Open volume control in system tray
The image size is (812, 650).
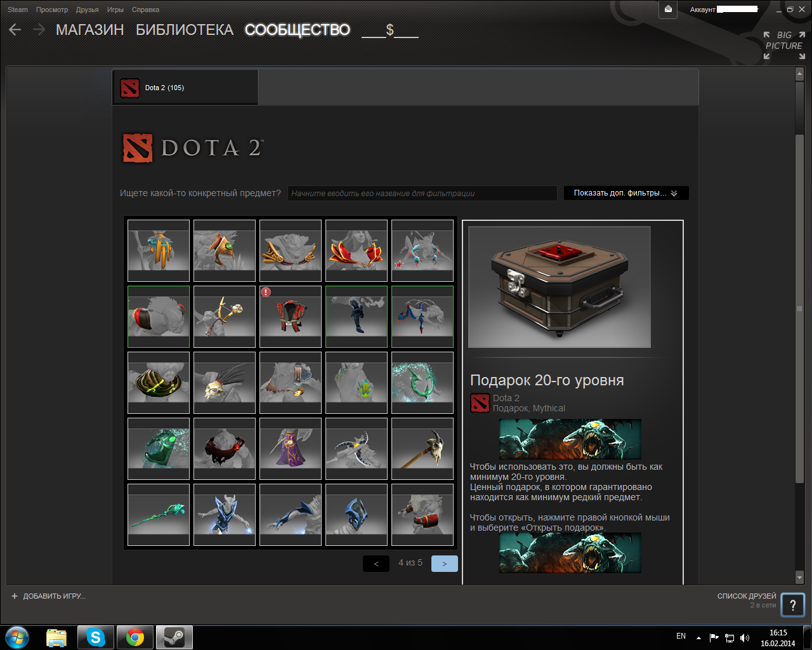[745, 637]
